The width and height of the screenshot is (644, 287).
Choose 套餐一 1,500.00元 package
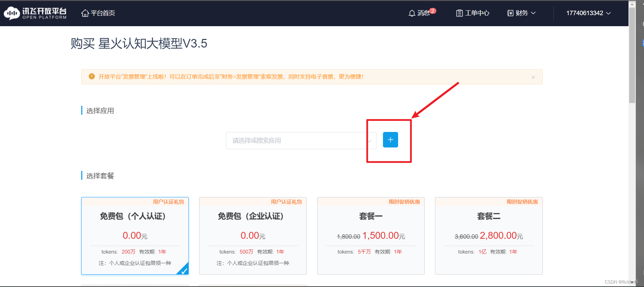[371, 236]
